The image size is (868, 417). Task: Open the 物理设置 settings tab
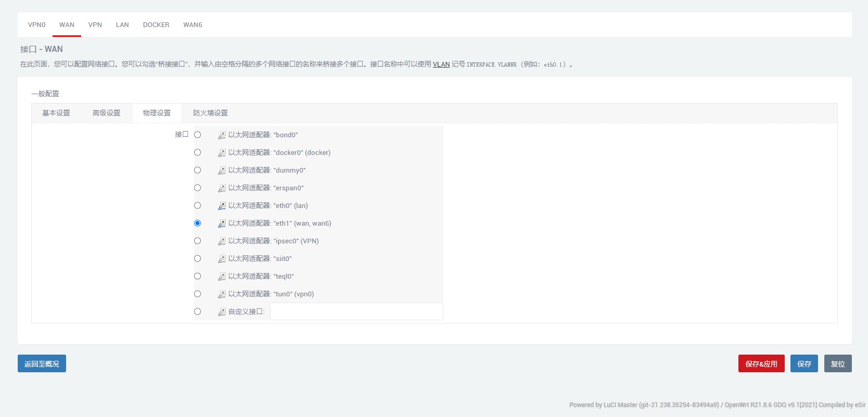[x=157, y=113]
